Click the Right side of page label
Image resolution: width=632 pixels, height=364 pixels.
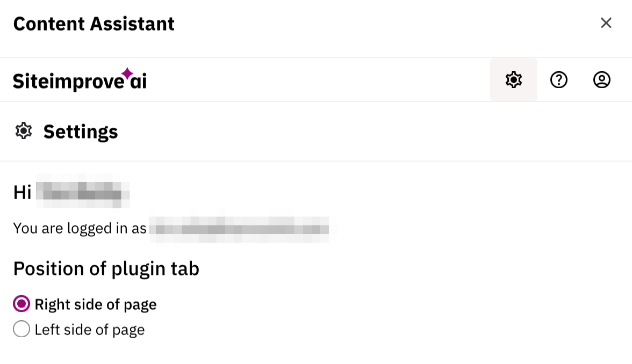pyautogui.click(x=95, y=304)
